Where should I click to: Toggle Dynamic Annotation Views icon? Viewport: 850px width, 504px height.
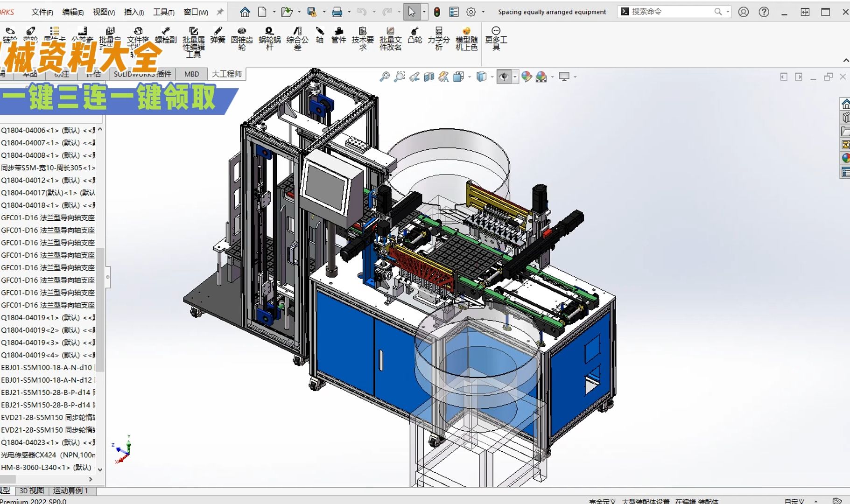[444, 77]
